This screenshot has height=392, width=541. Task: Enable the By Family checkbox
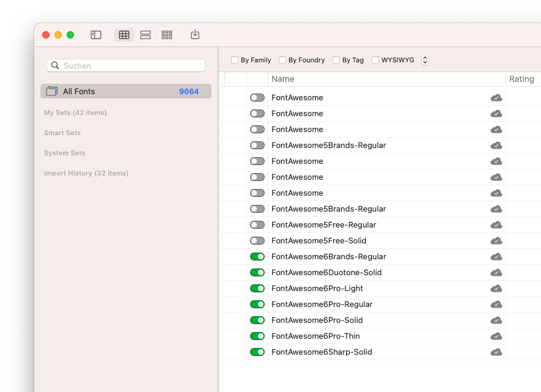pyautogui.click(x=235, y=60)
